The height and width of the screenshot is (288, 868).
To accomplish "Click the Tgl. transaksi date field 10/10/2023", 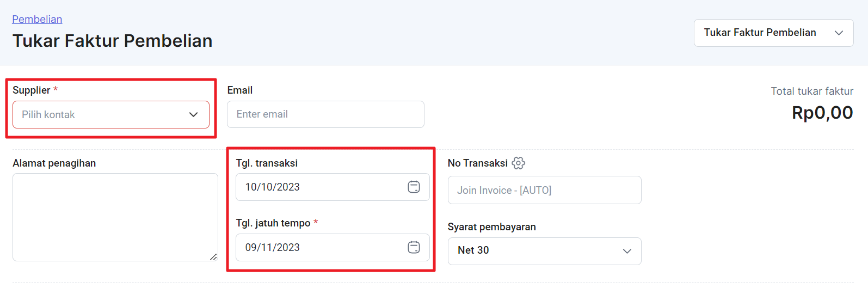I will coord(333,187).
